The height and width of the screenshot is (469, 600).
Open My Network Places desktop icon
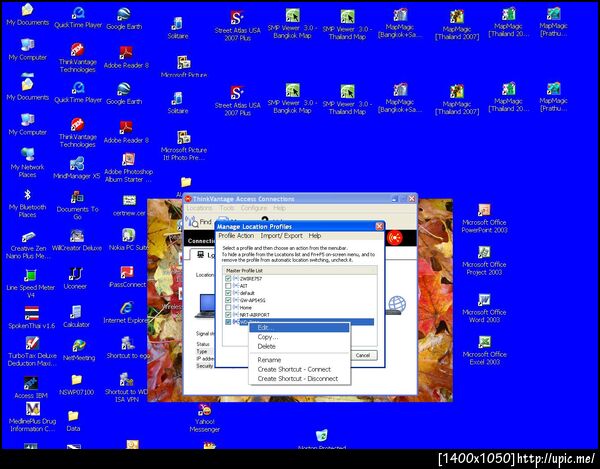[27, 154]
